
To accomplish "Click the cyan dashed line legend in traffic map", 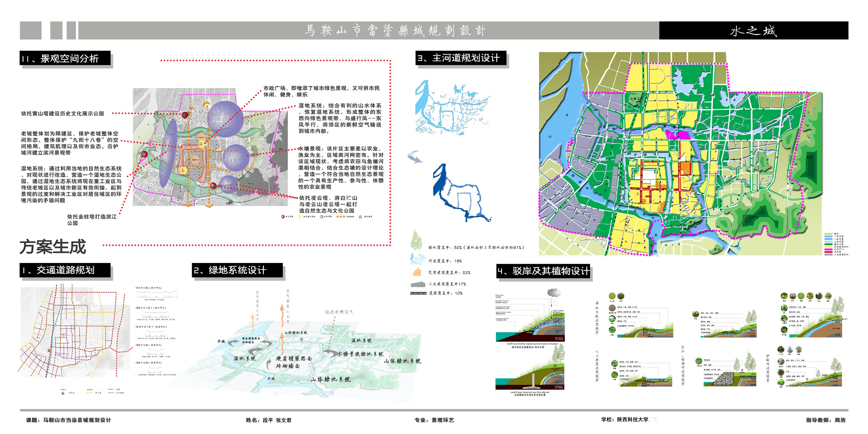I will [x=111, y=393].
